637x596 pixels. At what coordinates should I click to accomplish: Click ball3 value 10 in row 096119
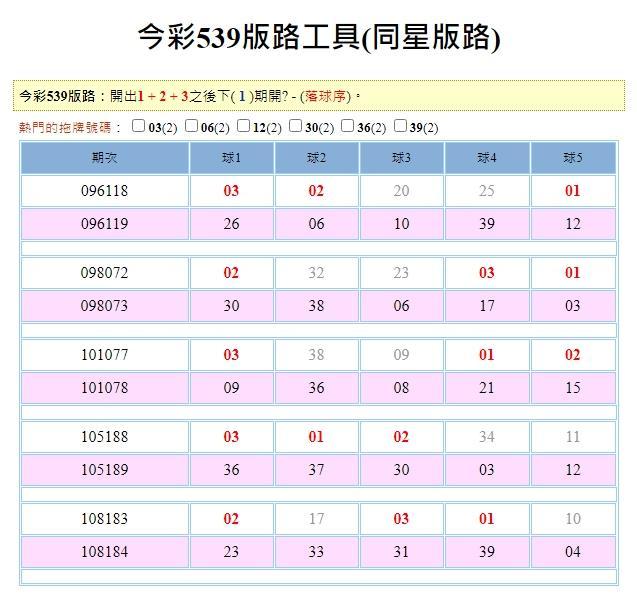tap(401, 223)
